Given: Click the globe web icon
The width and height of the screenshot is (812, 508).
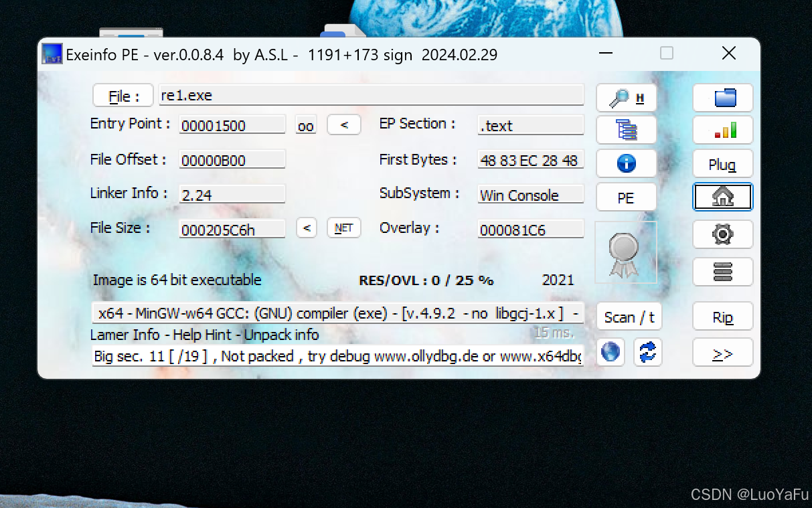Looking at the screenshot, I should coord(611,352).
